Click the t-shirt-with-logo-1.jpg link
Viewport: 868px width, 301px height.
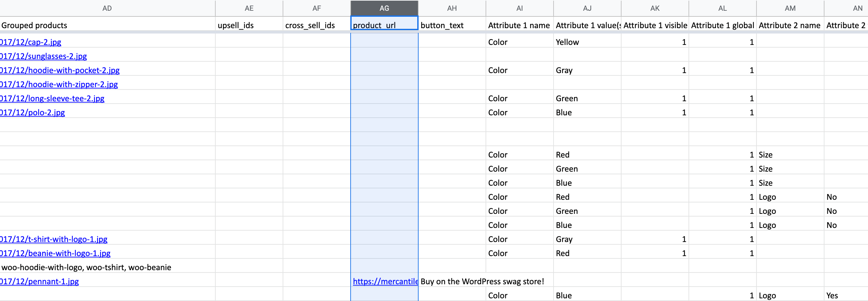tap(54, 239)
